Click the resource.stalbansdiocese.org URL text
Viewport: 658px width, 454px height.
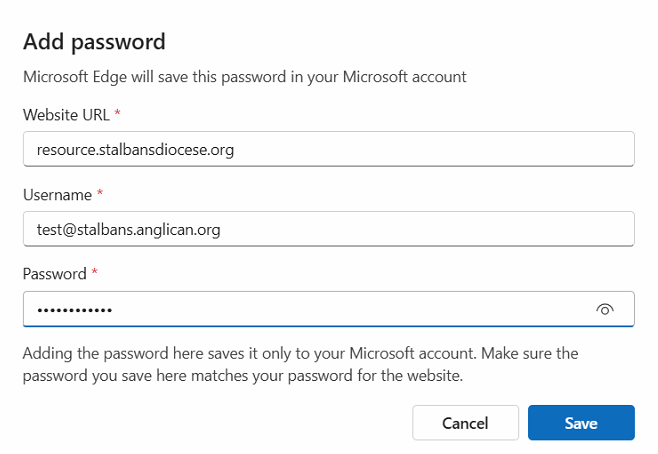click(x=135, y=150)
